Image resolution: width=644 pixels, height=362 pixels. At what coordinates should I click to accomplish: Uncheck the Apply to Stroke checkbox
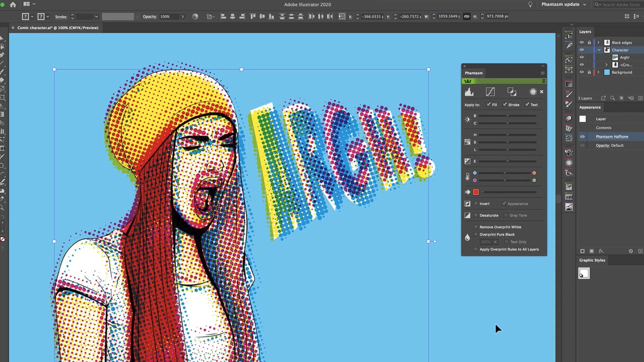point(505,104)
